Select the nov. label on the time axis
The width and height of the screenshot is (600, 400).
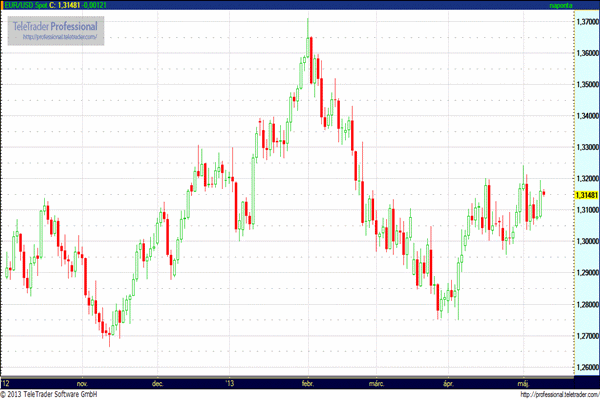tap(82, 383)
